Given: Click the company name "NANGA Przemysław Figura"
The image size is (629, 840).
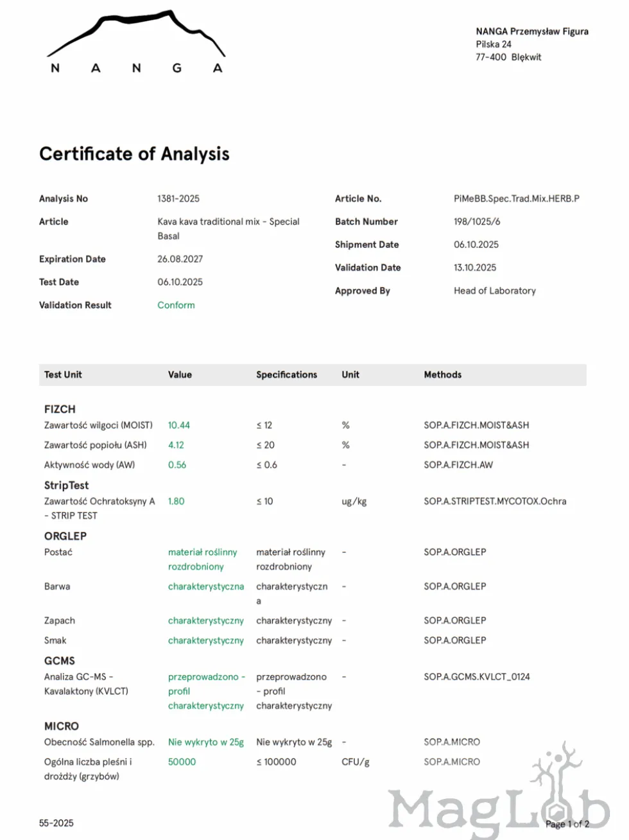Looking at the screenshot, I should click(532, 31).
